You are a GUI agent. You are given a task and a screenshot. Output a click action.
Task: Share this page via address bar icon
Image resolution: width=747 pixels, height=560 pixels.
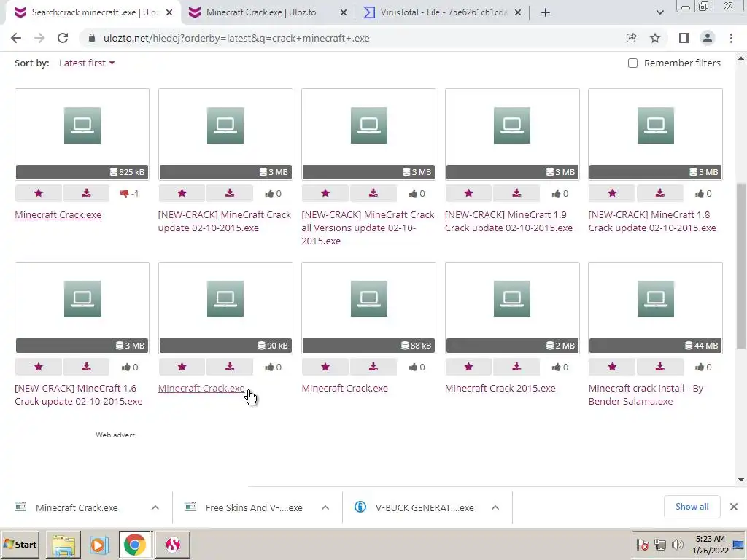(x=631, y=38)
